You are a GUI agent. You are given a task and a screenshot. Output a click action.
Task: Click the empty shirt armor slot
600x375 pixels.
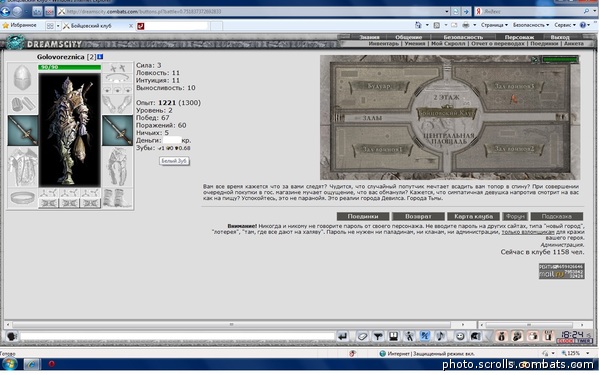(23, 167)
